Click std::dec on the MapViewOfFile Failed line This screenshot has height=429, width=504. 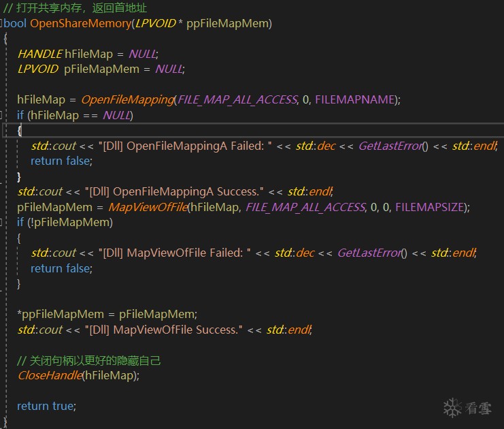pos(295,253)
